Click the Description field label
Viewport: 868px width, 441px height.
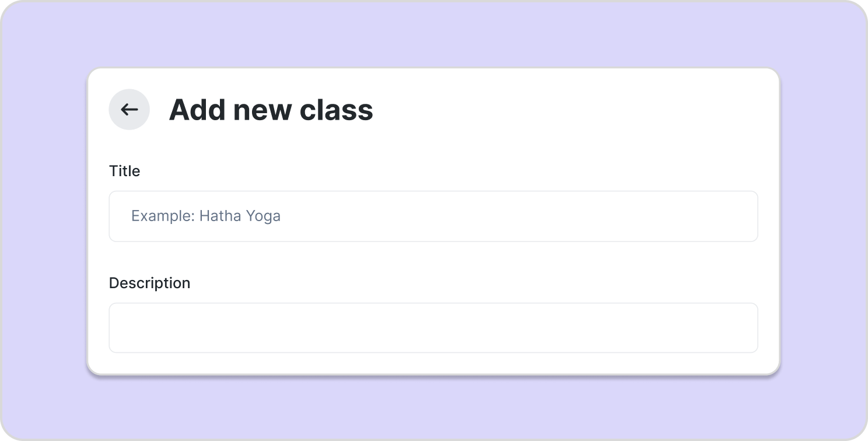(x=149, y=283)
